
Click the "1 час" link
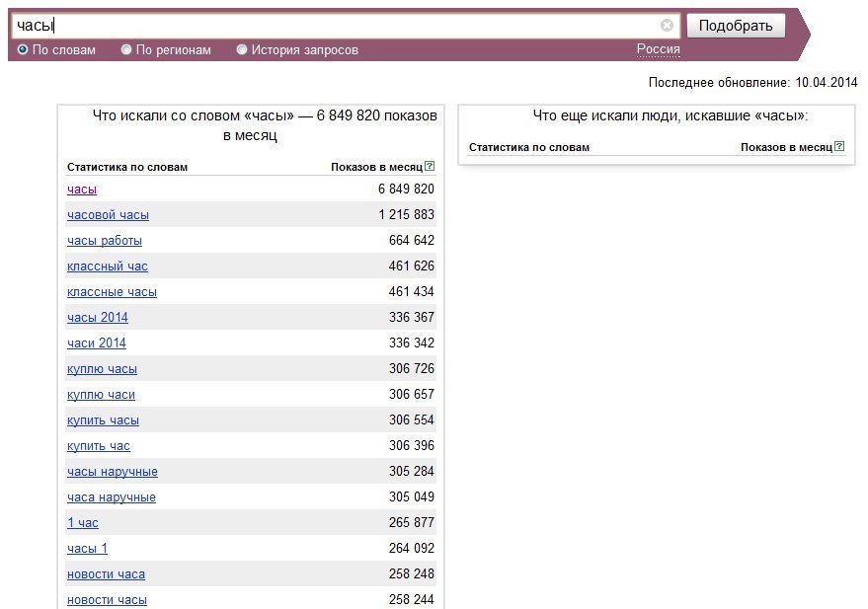[83, 522]
